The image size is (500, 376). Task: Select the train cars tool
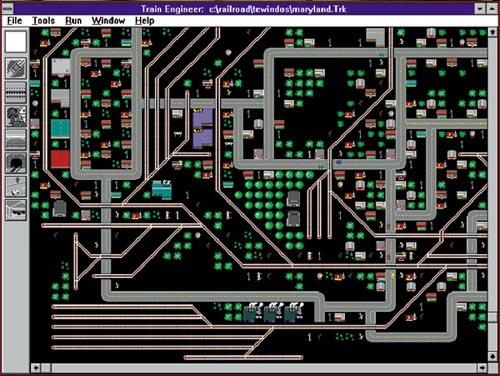[16, 210]
